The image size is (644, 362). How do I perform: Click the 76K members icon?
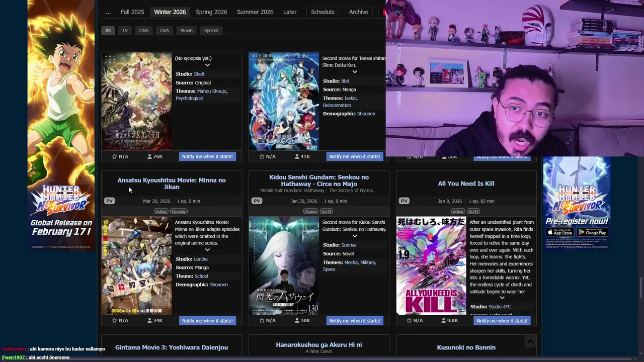[149, 156]
